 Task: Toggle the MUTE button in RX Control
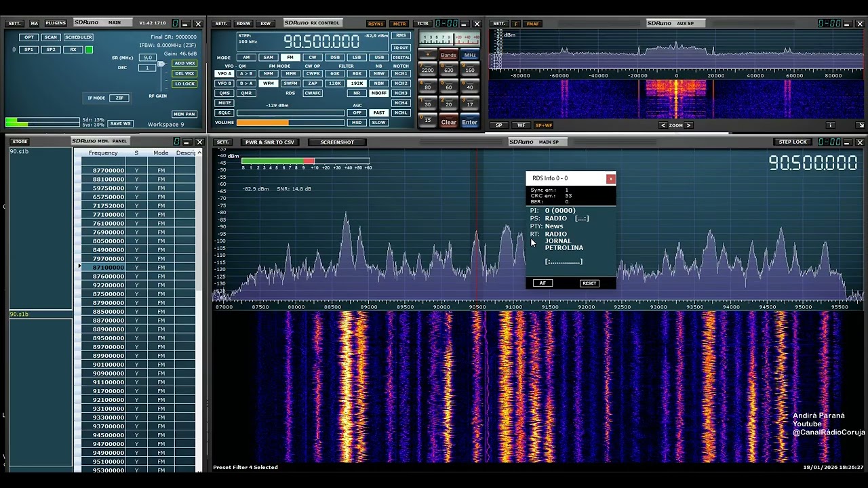click(224, 103)
